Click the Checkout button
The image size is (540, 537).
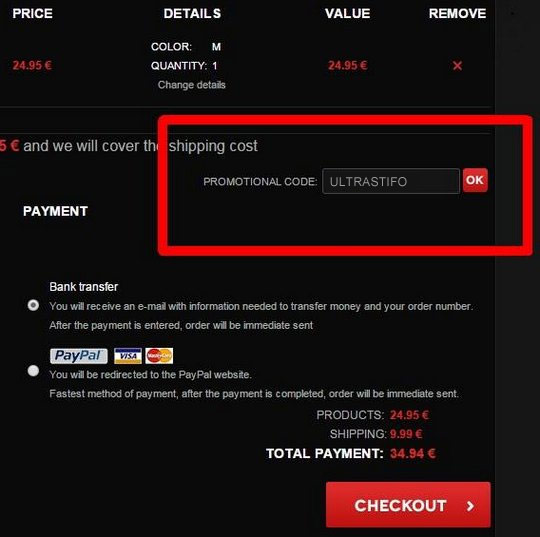click(x=408, y=505)
